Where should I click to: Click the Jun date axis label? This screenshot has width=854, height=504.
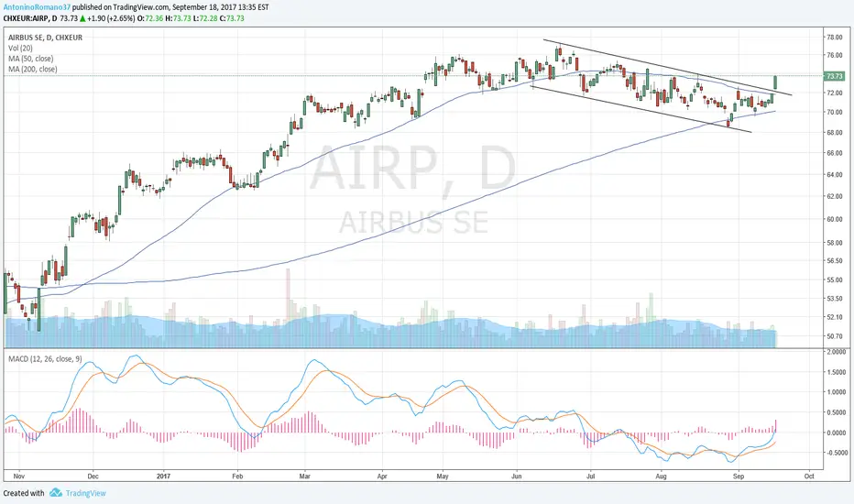tap(516, 477)
